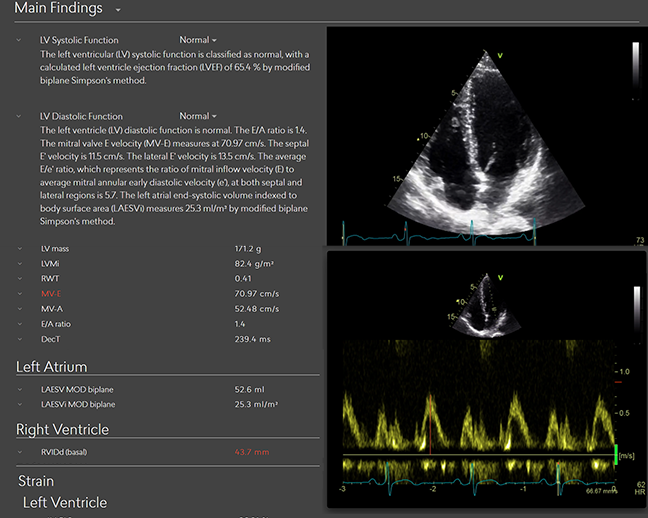648x518 pixels.
Task: Click the E/A ratio value 1.4
Action: pyautogui.click(x=240, y=324)
